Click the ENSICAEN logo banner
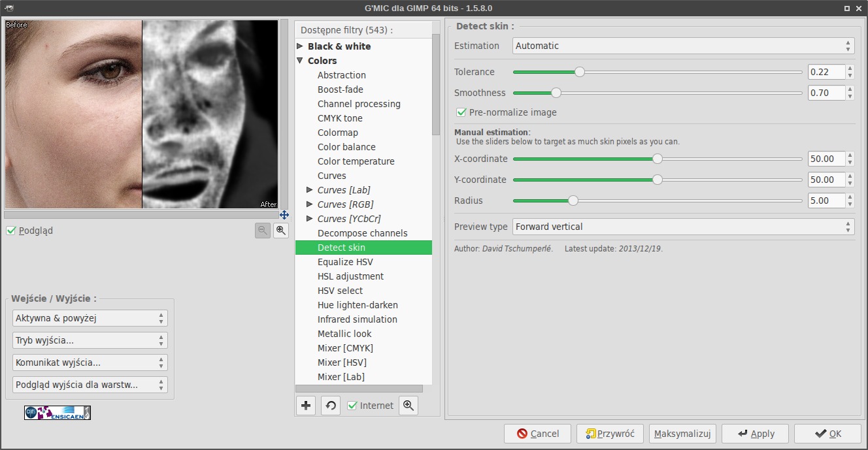 (58, 413)
